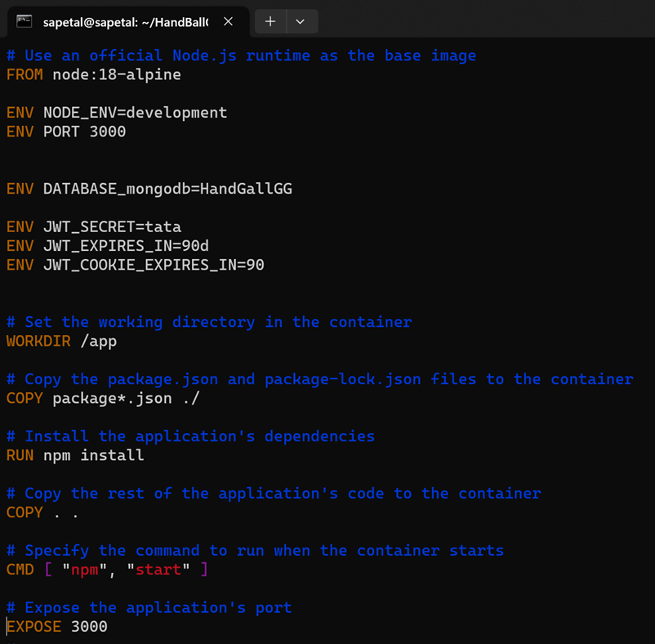The width and height of the screenshot is (655, 644).
Task: Click on package*.json in COPY line
Action: (112, 398)
